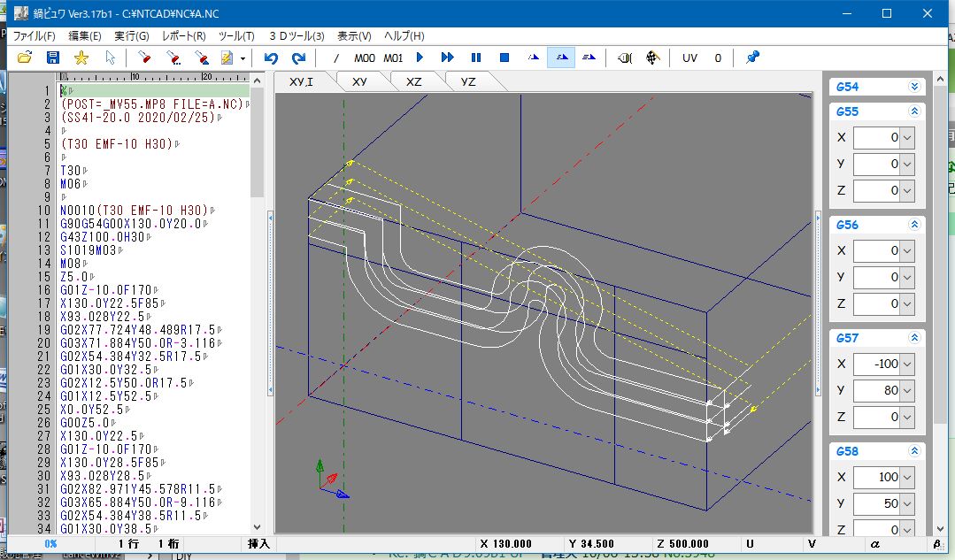
Task: Click the red marker icon with blue base
Action: pos(202,58)
